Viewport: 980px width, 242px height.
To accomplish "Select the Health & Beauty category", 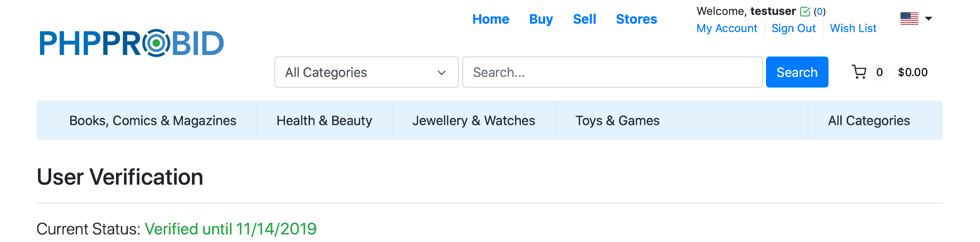I will [x=324, y=120].
